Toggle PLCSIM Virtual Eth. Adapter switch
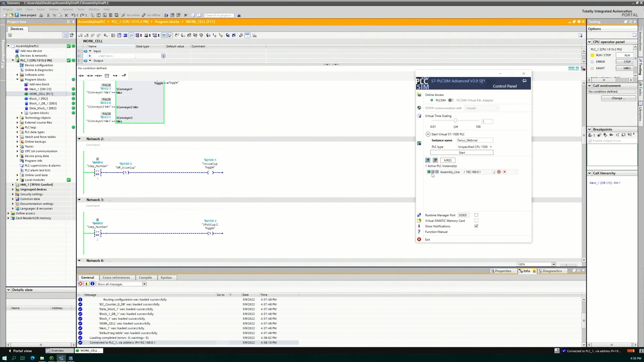644x362 pixels. [x=451, y=100]
